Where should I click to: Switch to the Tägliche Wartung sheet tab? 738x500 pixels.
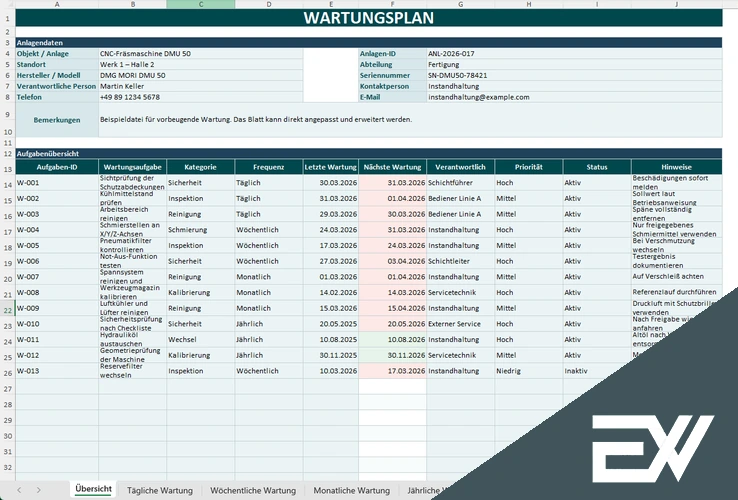click(x=160, y=491)
